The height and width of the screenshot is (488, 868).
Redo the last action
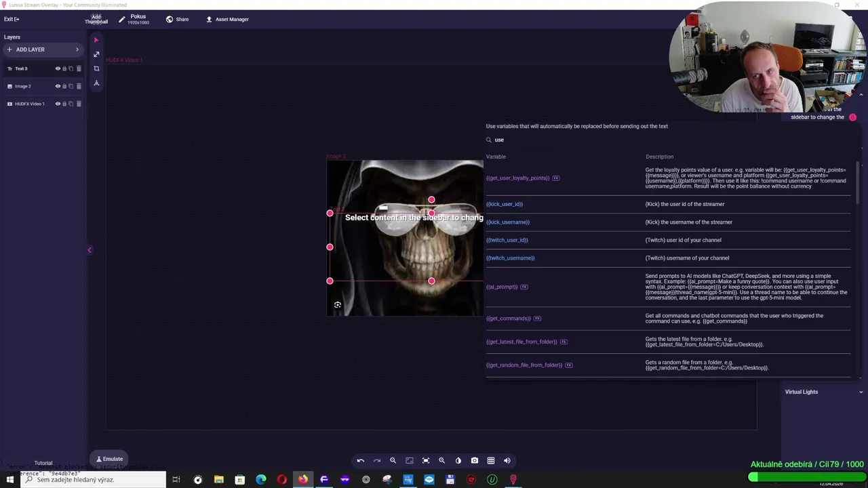tap(377, 461)
